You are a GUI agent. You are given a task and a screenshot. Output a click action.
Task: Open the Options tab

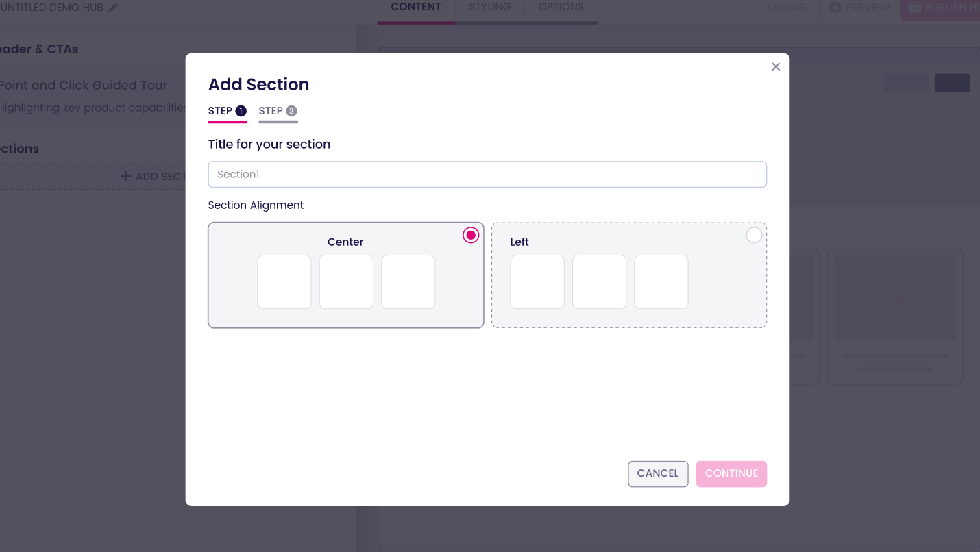pyautogui.click(x=561, y=8)
